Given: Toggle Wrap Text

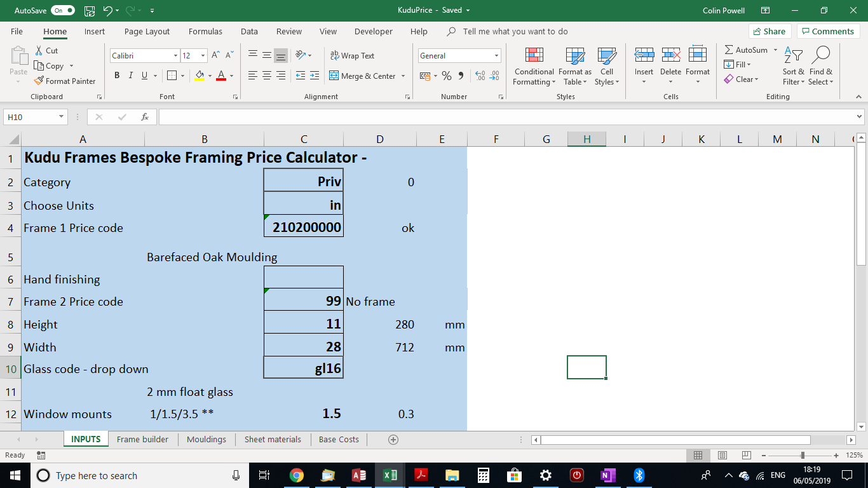Looking at the screenshot, I should pyautogui.click(x=352, y=55).
